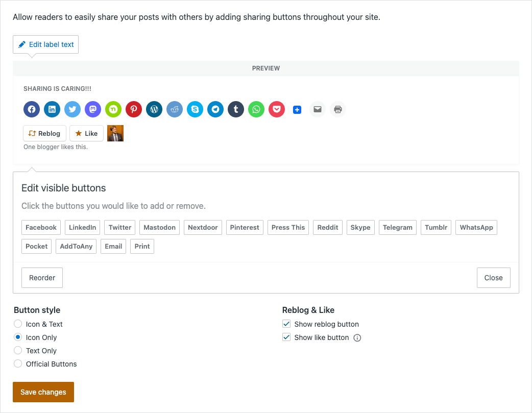
Task: Click the Print icon in preview
Action: [x=338, y=109]
